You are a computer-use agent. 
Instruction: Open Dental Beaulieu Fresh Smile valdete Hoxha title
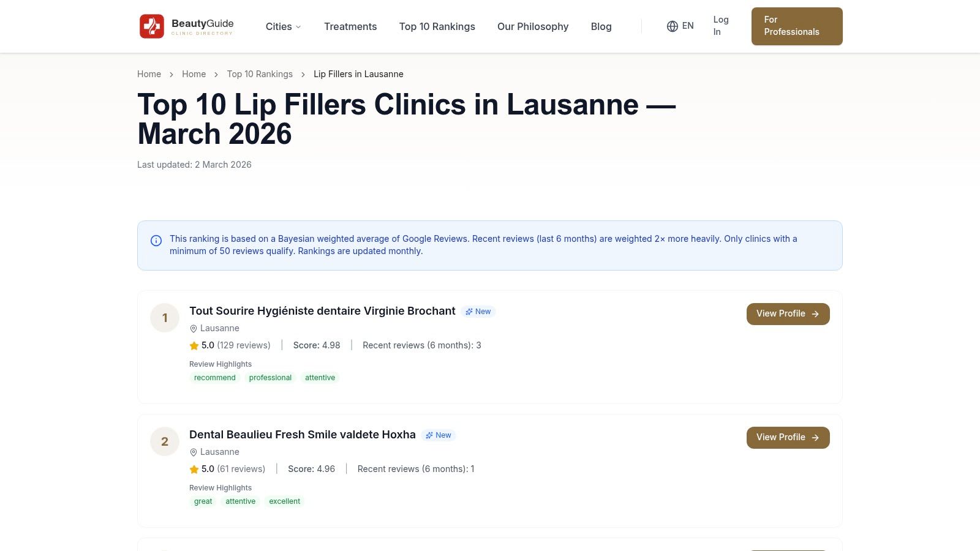pos(303,435)
